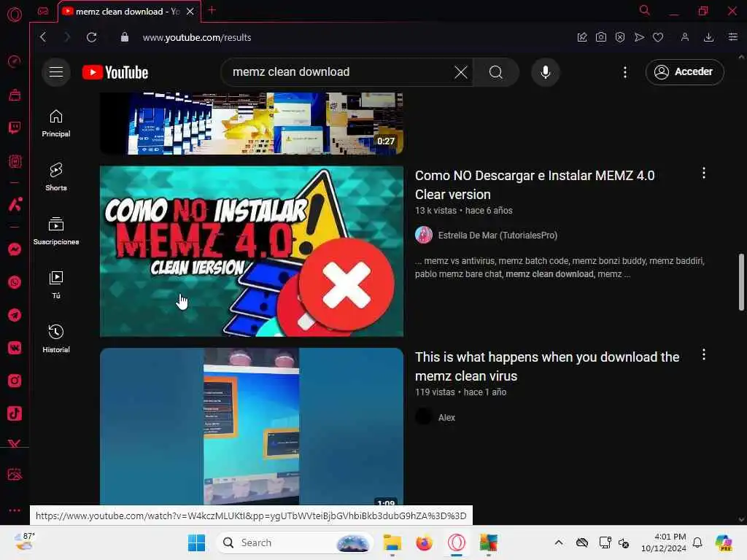This screenshot has width=747, height=560.
Task: Open Instagram in the Opera sidebar
Action: coord(15,381)
